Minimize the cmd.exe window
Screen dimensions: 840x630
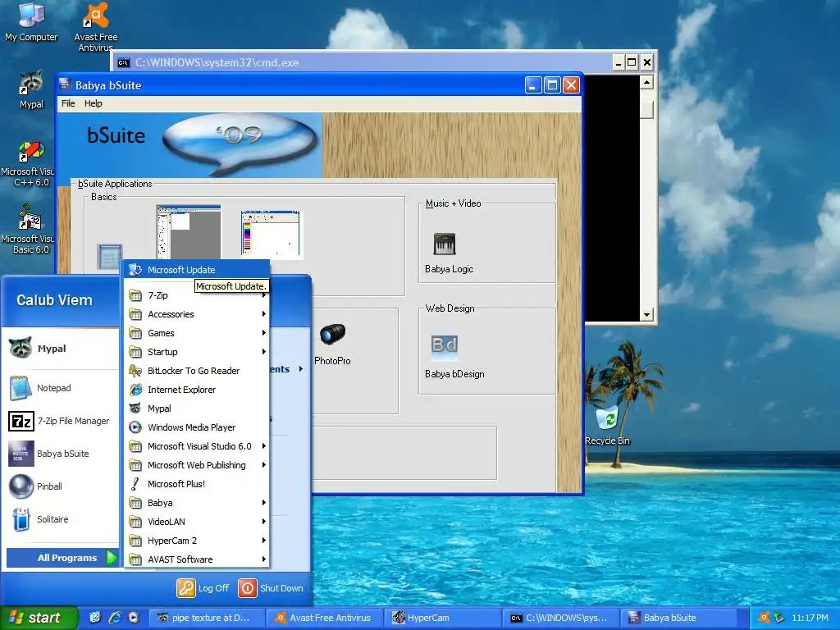tap(619, 62)
